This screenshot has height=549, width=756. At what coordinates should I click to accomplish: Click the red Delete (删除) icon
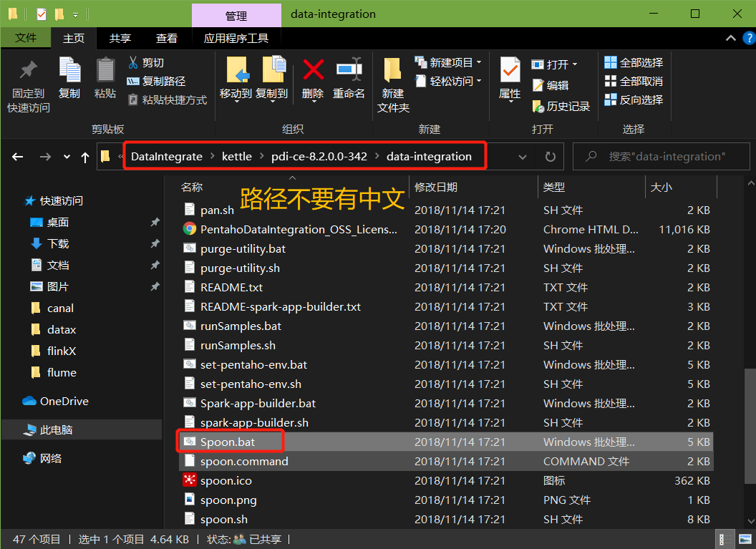click(313, 70)
